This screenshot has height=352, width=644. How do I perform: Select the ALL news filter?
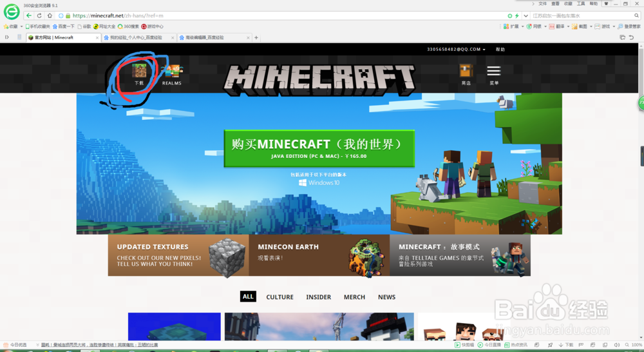coord(248,297)
